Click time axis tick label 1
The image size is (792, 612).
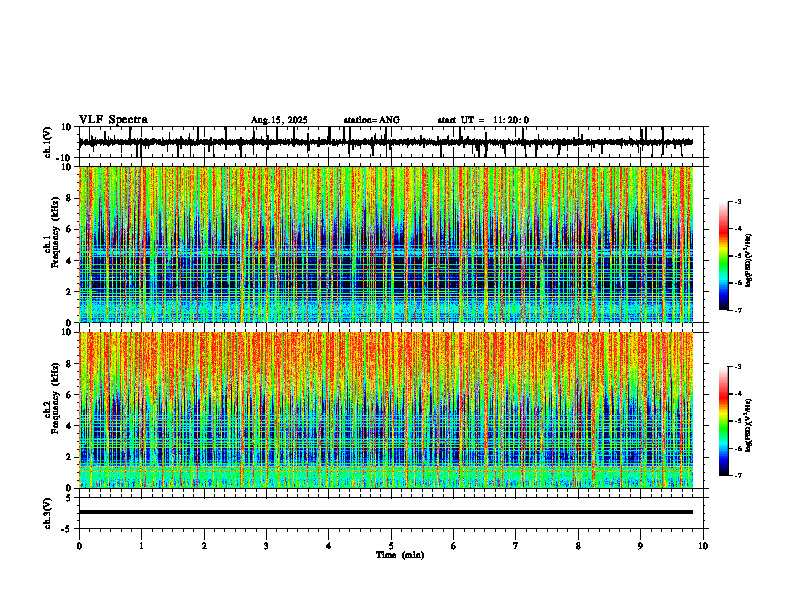click(x=141, y=546)
